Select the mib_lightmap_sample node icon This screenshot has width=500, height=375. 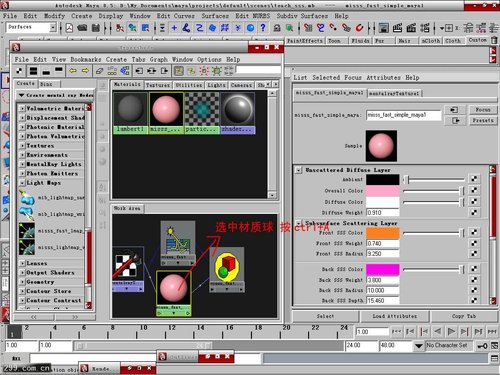[x=27, y=197]
